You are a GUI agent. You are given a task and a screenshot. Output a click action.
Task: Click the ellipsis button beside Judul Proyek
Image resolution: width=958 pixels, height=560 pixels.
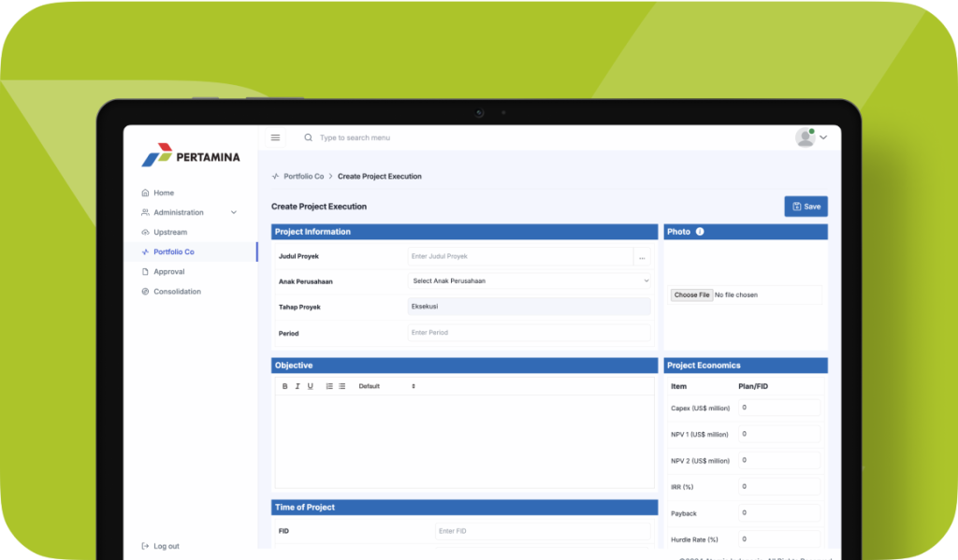[642, 257]
